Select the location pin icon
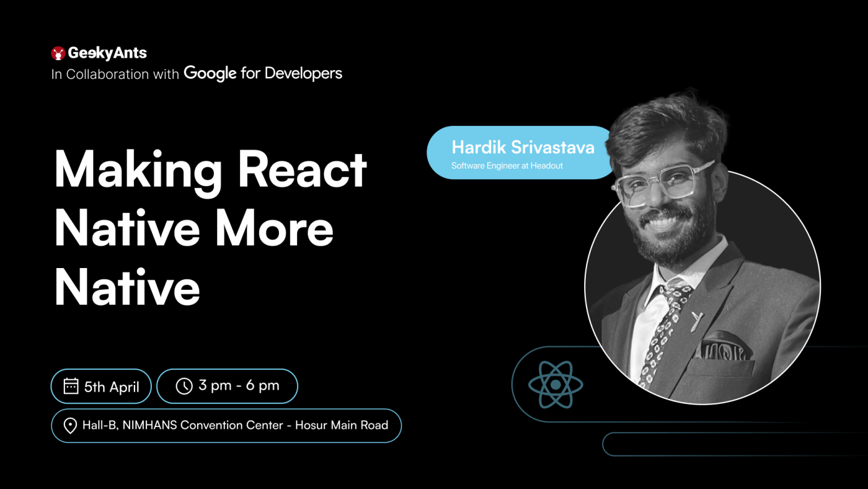The width and height of the screenshot is (868, 489). (x=70, y=426)
